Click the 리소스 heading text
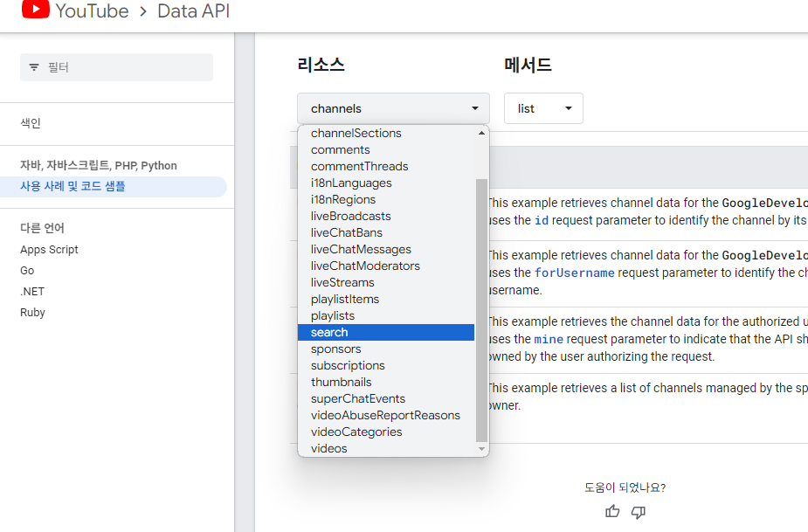The height and width of the screenshot is (532, 808). tap(321, 65)
